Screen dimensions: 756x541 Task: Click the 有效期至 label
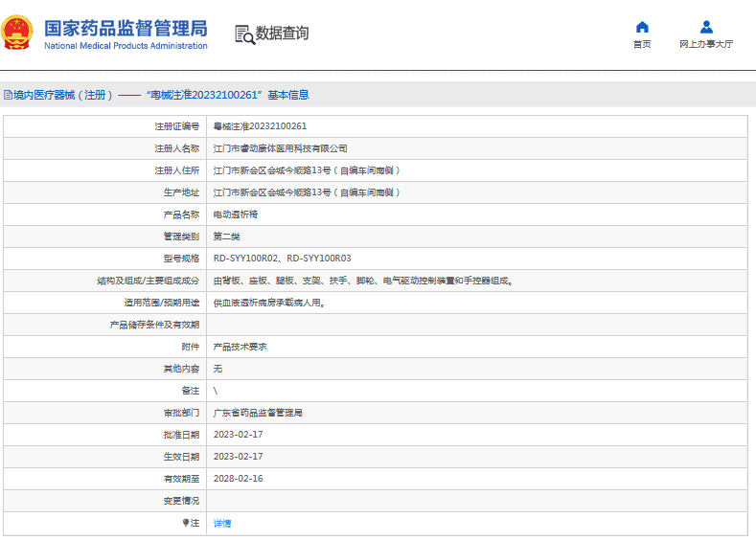click(x=181, y=480)
